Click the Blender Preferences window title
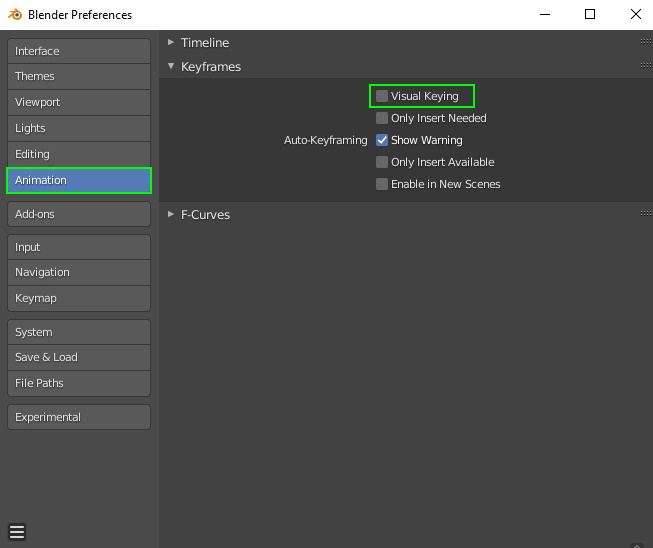The height and width of the screenshot is (548, 653). tap(80, 15)
